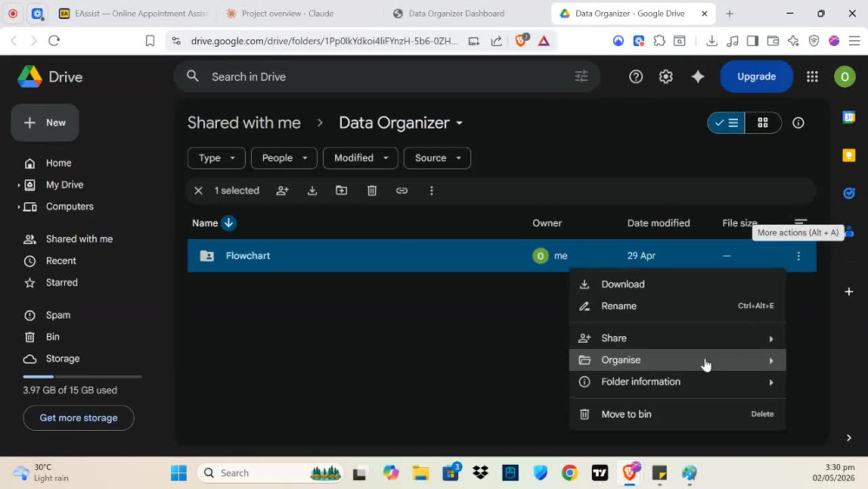This screenshot has height=489, width=868.
Task: Reload the page
Action: click(54, 41)
